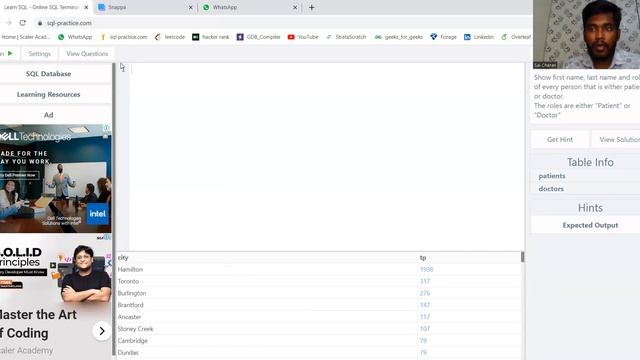
Task: Open the StrataScratch bookmark
Action: click(346, 37)
